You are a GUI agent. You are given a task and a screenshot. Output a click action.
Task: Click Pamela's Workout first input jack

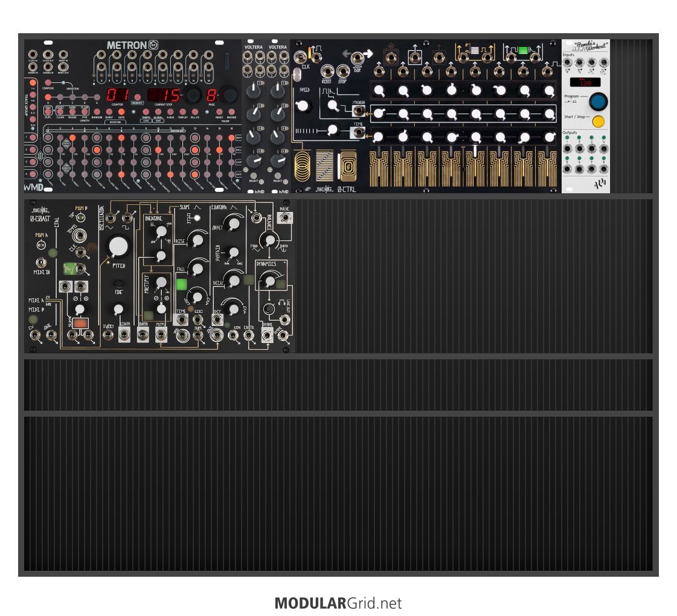567,63
